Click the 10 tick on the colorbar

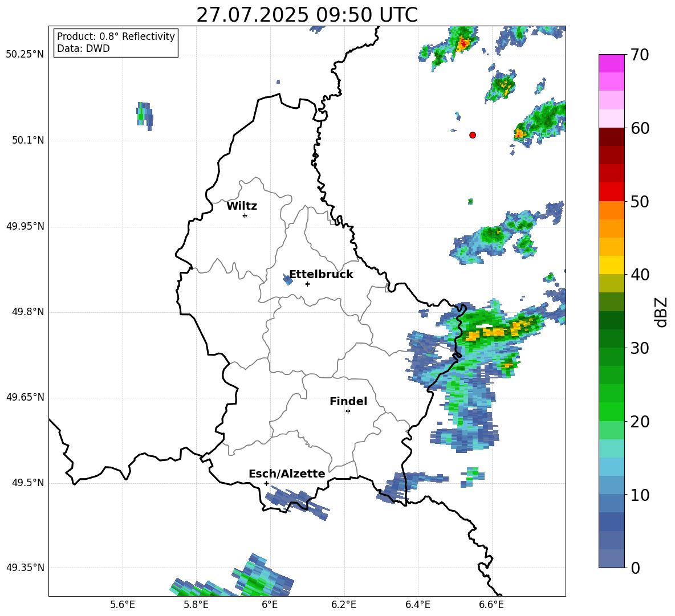point(640,495)
